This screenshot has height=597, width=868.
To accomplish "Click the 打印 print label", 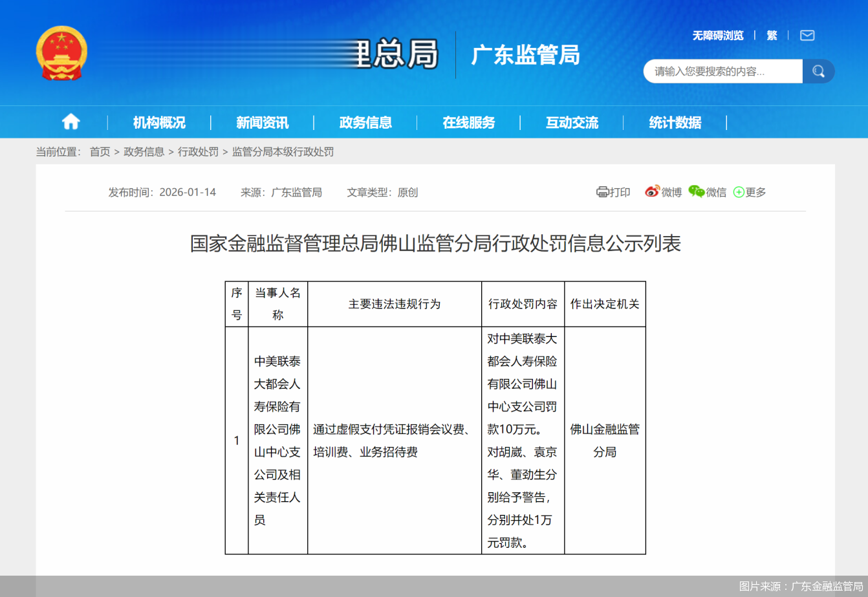I will click(x=620, y=192).
